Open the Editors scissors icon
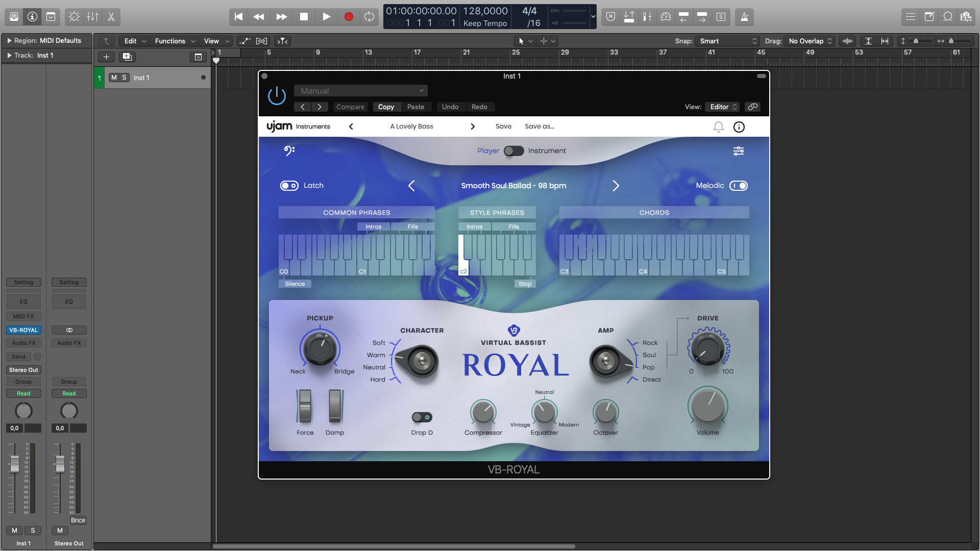This screenshot has height=551, width=980. tap(111, 17)
